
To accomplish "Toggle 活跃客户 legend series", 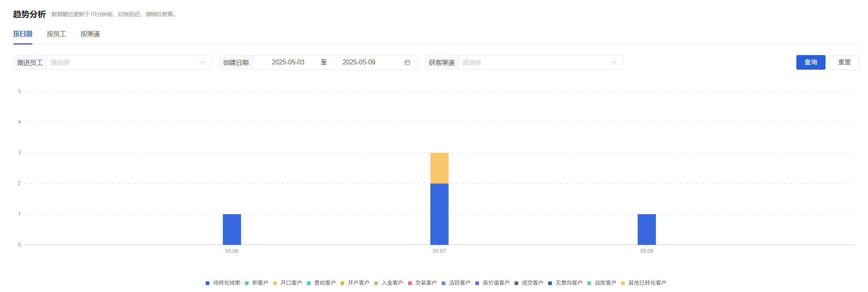I will 456,283.
